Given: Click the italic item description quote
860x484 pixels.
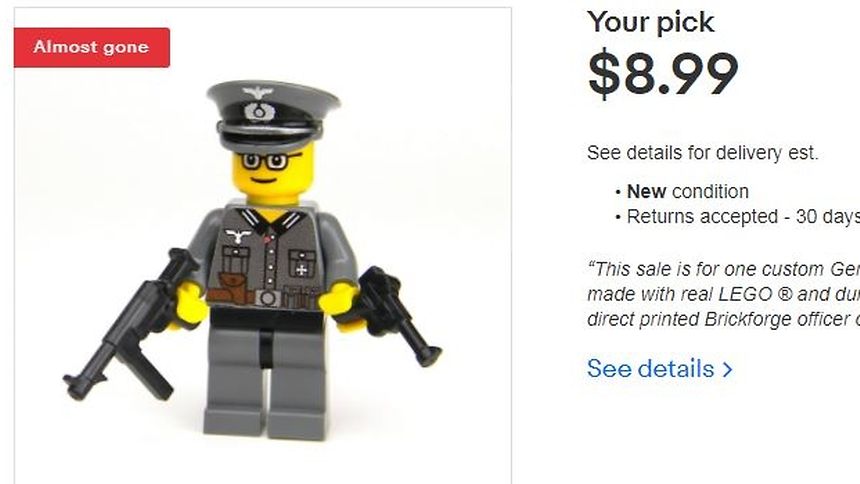Looking at the screenshot, I should tap(723, 294).
